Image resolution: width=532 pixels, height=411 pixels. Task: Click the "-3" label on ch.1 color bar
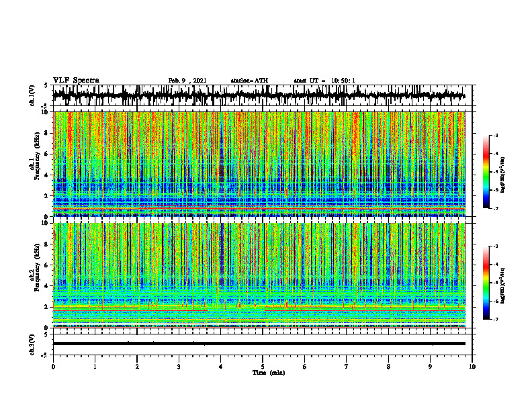[x=496, y=135]
